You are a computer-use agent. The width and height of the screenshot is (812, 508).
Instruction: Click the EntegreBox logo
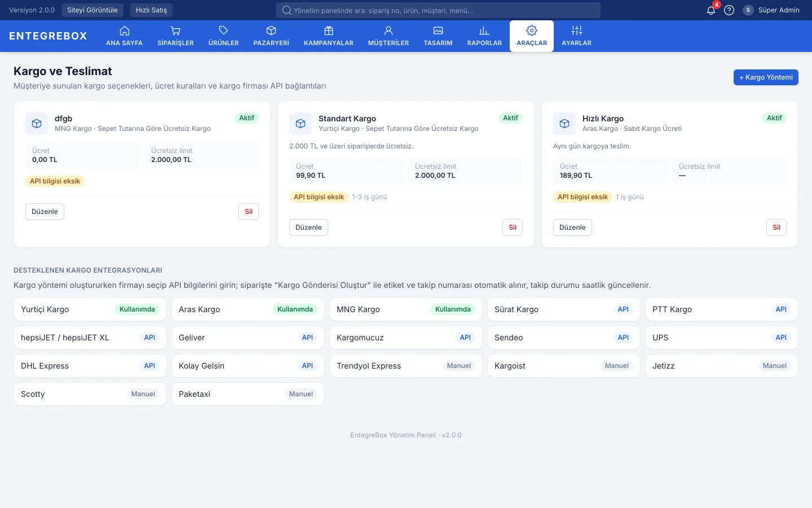coord(48,36)
